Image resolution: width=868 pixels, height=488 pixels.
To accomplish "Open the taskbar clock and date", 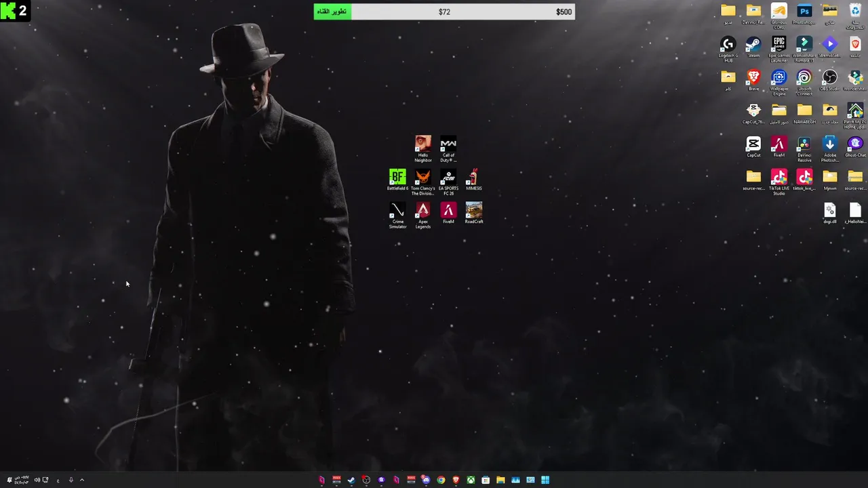I will [22, 480].
